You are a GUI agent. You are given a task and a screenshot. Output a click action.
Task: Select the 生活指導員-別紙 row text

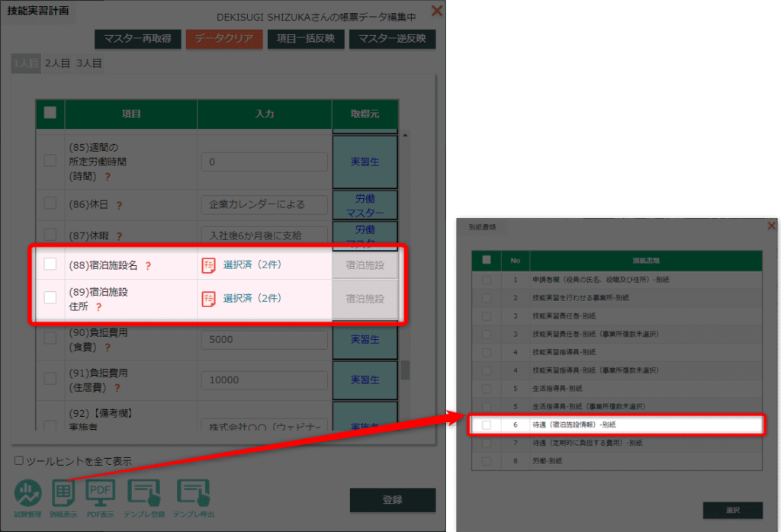[558, 389]
